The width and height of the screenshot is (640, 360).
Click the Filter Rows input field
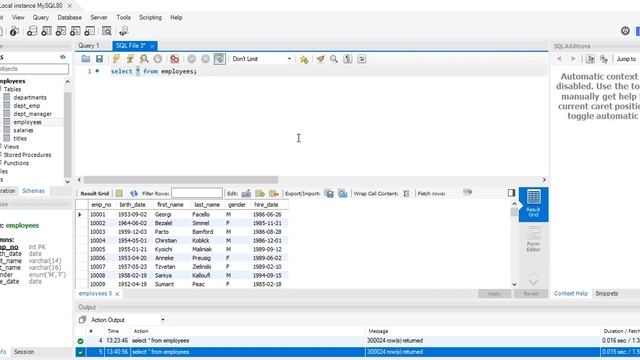coord(197,193)
